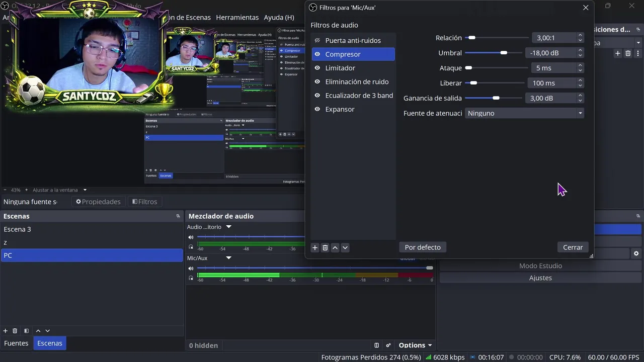644x362 pixels.
Task: Move the selected scene up
Action: (x=38, y=331)
